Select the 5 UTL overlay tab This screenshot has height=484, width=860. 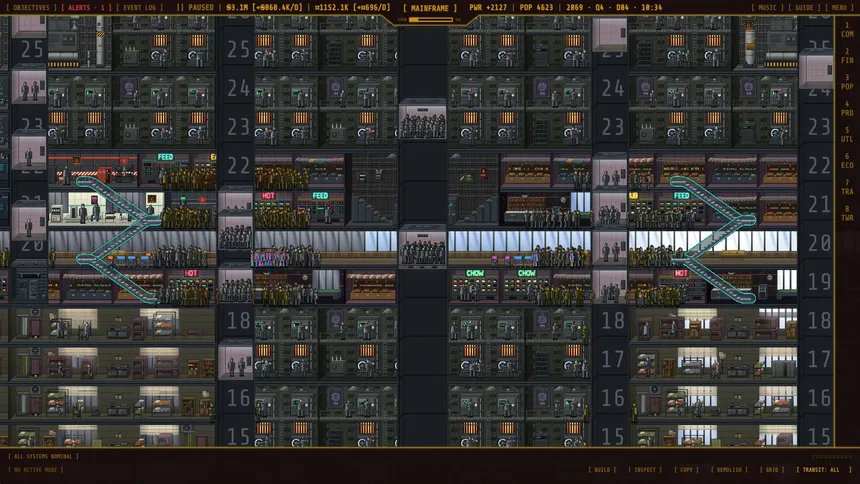(847, 135)
